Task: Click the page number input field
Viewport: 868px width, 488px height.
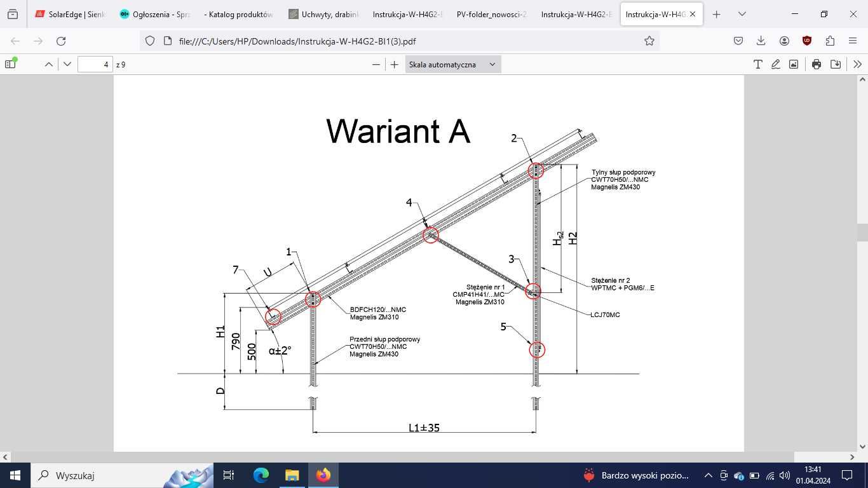Action: point(95,64)
